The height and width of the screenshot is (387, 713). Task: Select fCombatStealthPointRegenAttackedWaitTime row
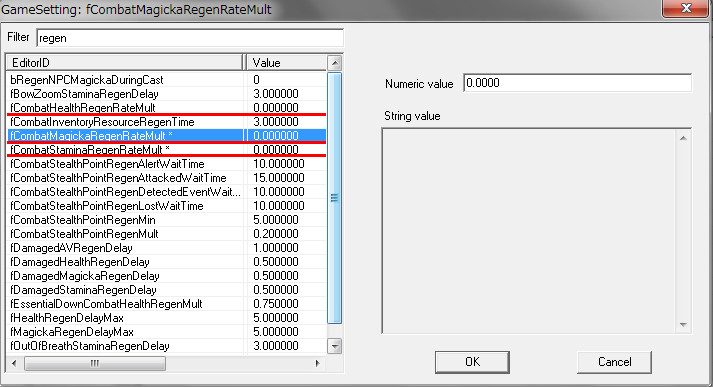click(166, 178)
